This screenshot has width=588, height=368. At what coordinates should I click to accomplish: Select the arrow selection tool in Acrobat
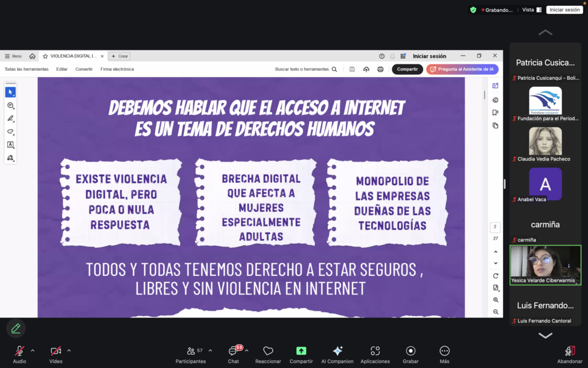[10, 93]
